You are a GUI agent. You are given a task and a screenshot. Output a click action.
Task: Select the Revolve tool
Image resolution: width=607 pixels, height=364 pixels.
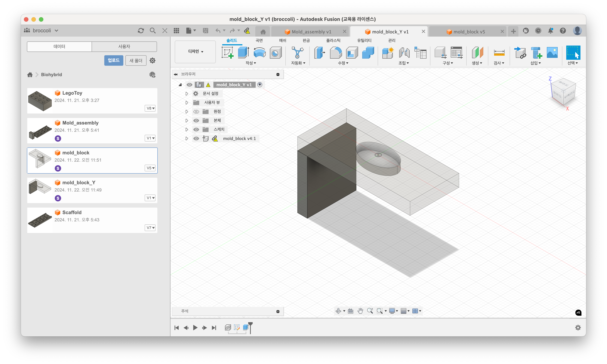click(260, 52)
